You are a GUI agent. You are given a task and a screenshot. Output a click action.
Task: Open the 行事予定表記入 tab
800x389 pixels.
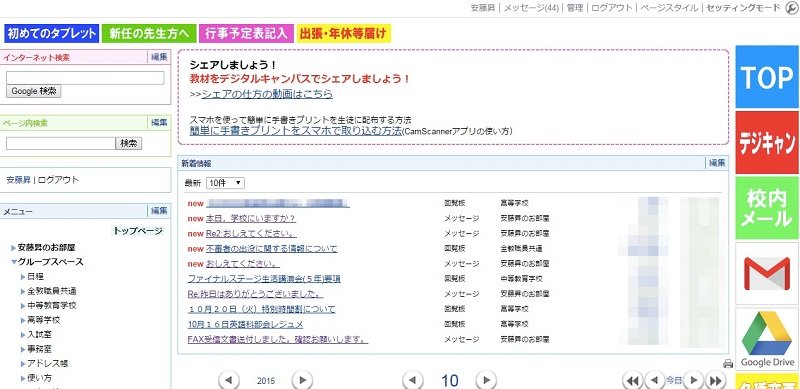[x=246, y=34]
